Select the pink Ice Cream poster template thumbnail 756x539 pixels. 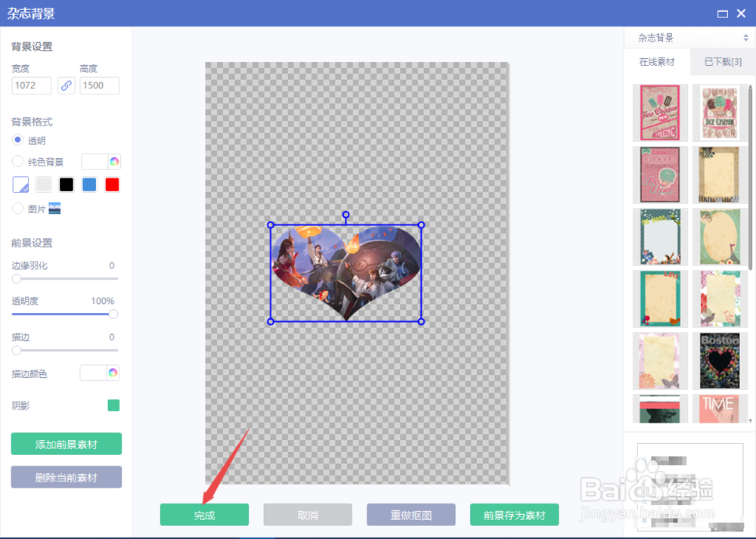point(660,113)
